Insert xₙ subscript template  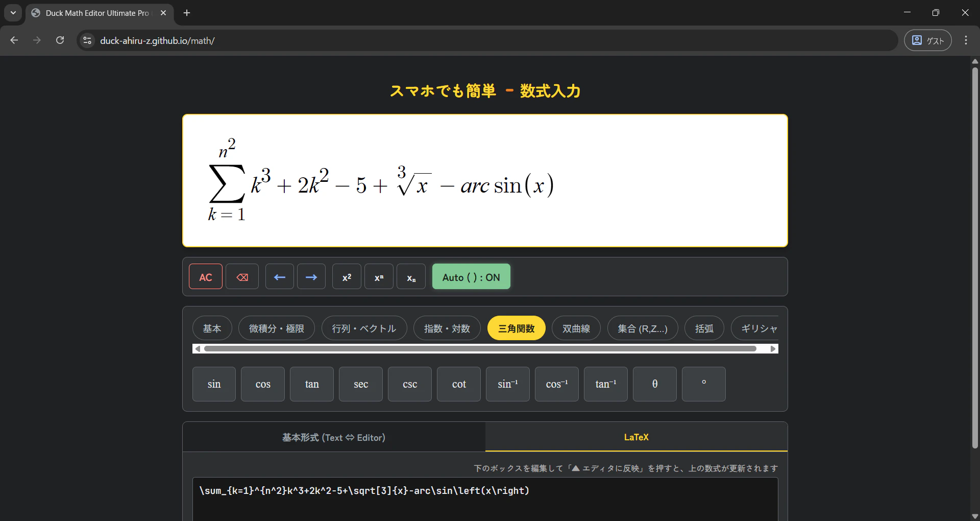coord(411,277)
